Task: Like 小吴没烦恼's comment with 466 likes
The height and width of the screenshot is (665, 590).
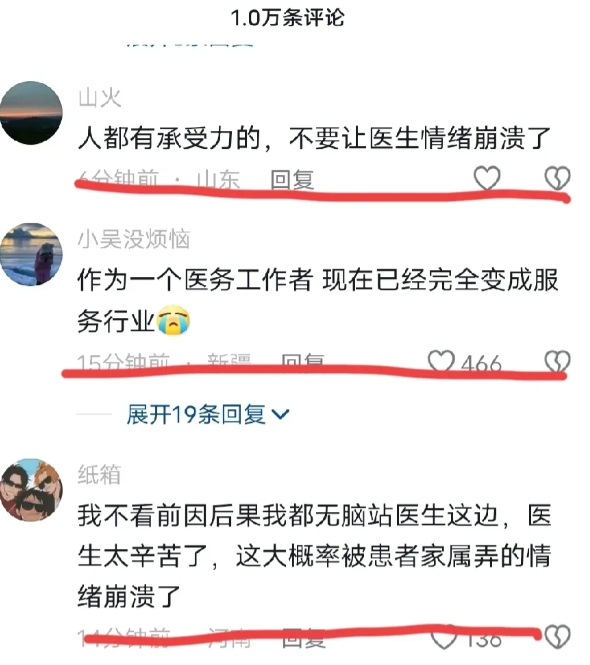Action: [x=442, y=362]
